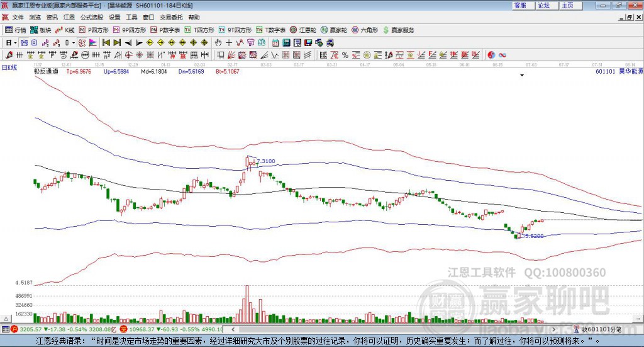The height and width of the screenshot is (347, 644).
Task: Launch the 赢家轮 wheel tool
Action: [334, 30]
